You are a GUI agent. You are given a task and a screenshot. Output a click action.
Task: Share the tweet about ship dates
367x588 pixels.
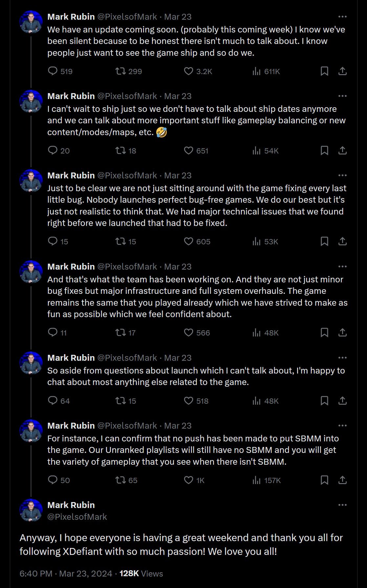(x=342, y=151)
